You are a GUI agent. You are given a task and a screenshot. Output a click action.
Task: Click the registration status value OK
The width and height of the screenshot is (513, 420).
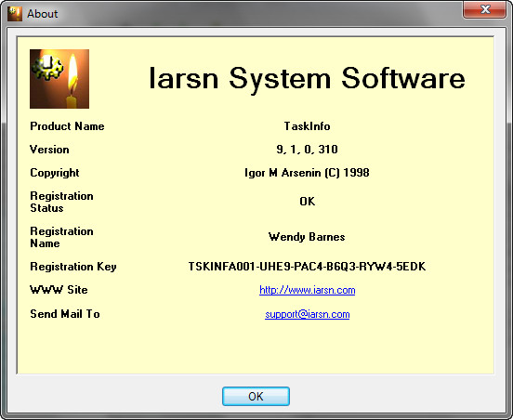point(308,202)
